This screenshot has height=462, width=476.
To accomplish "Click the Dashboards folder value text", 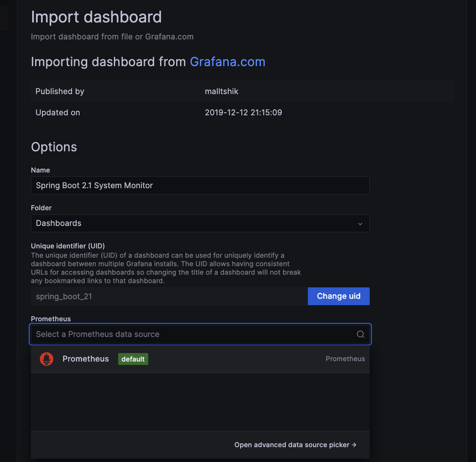I will click(58, 223).
